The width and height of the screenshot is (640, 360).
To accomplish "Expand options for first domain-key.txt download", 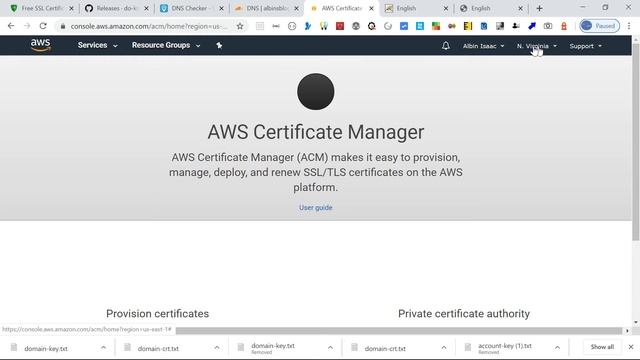I will coord(103,348).
